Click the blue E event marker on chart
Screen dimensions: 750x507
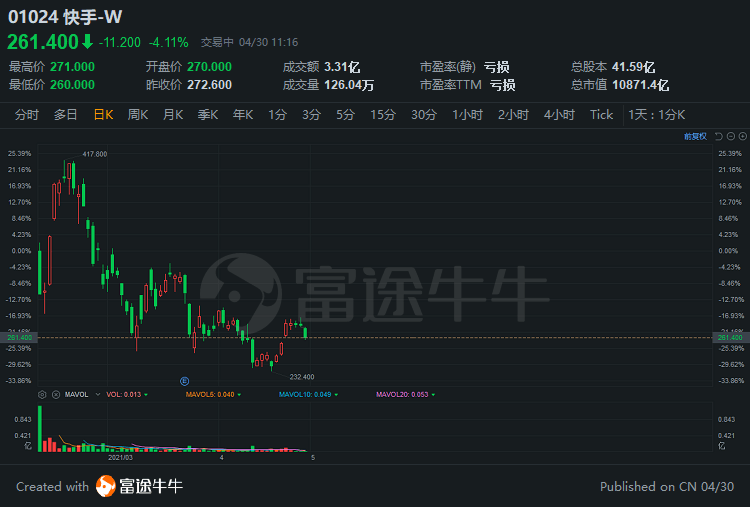(185, 381)
